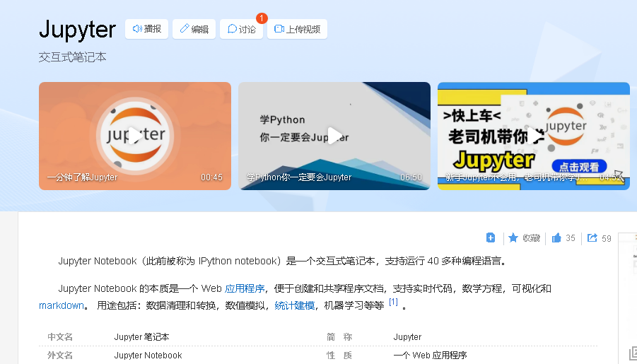The height and width of the screenshot is (364, 637).
Task: Click the 简称 label
Action: coord(339,336)
